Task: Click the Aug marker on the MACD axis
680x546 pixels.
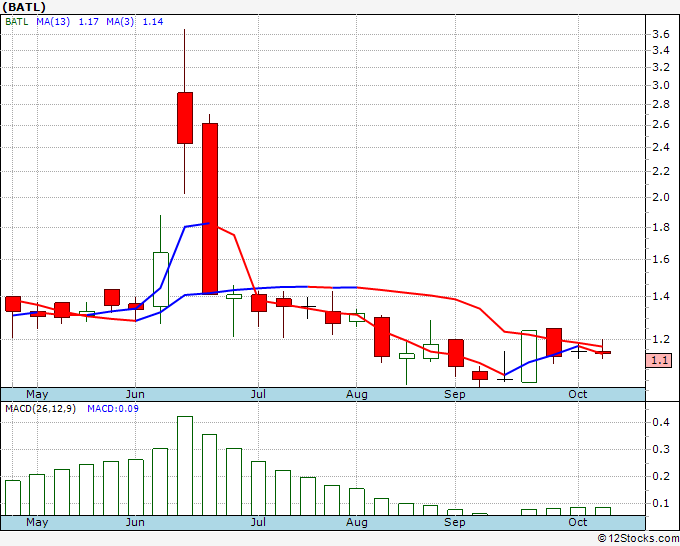Action: (357, 522)
